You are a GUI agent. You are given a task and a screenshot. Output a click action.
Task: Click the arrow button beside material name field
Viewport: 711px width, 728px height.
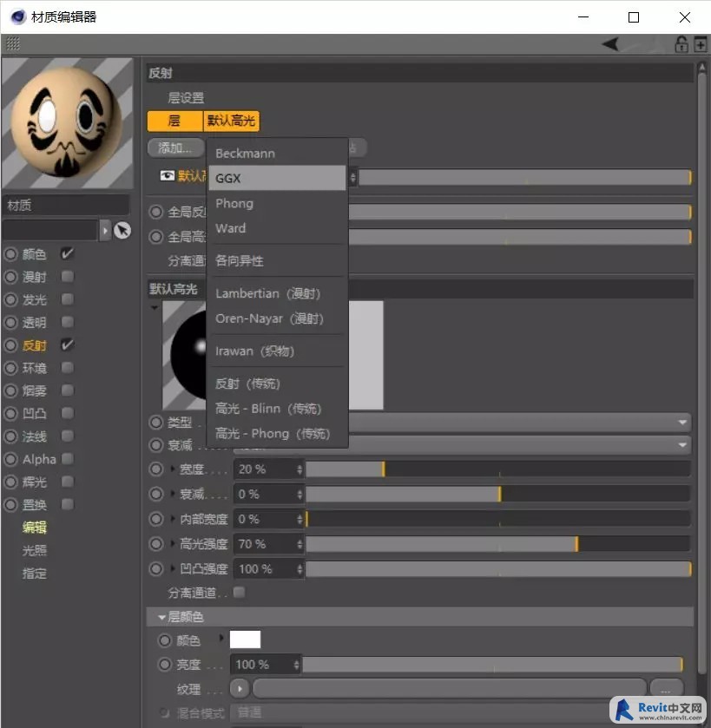105,230
